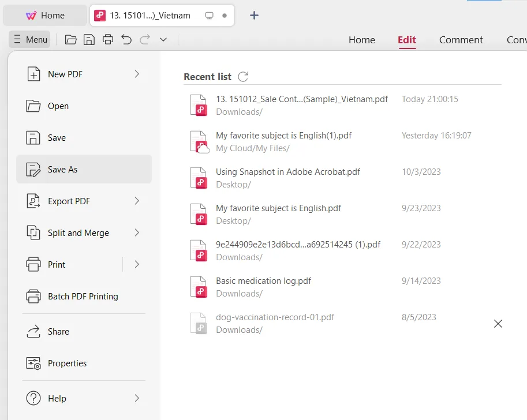Screen dimensions: 527x420
Task: Click the open folder icon in toolbar
Action: coord(70,40)
